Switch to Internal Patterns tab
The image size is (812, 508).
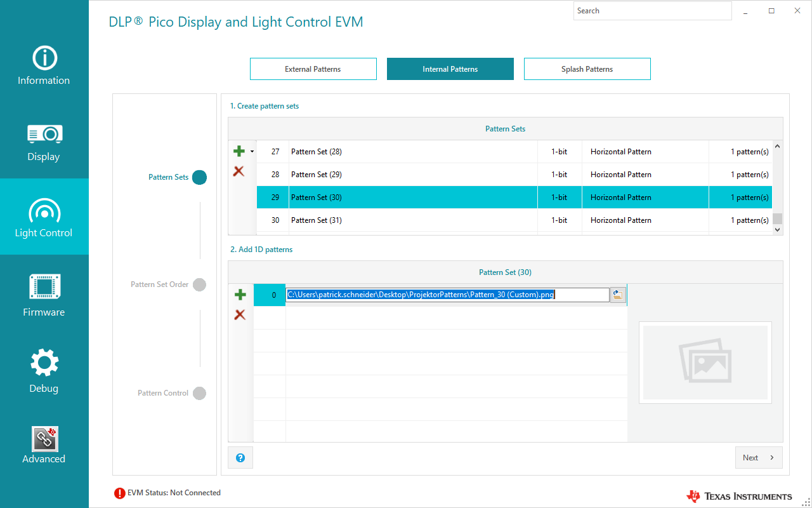450,69
